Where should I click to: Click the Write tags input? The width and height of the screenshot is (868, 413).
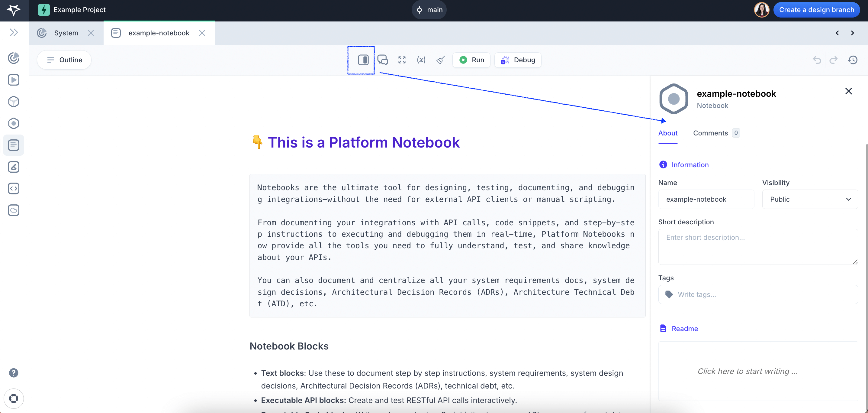pyautogui.click(x=758, y=294)
